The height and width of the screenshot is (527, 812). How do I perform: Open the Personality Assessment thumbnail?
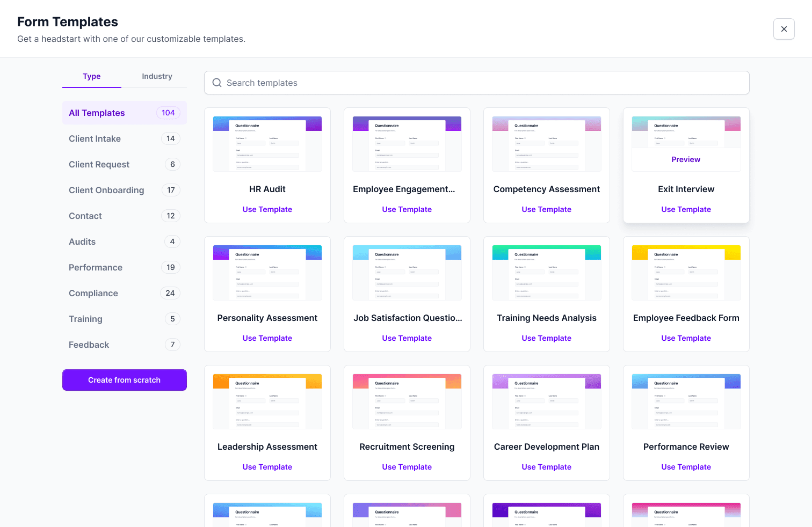267,273
